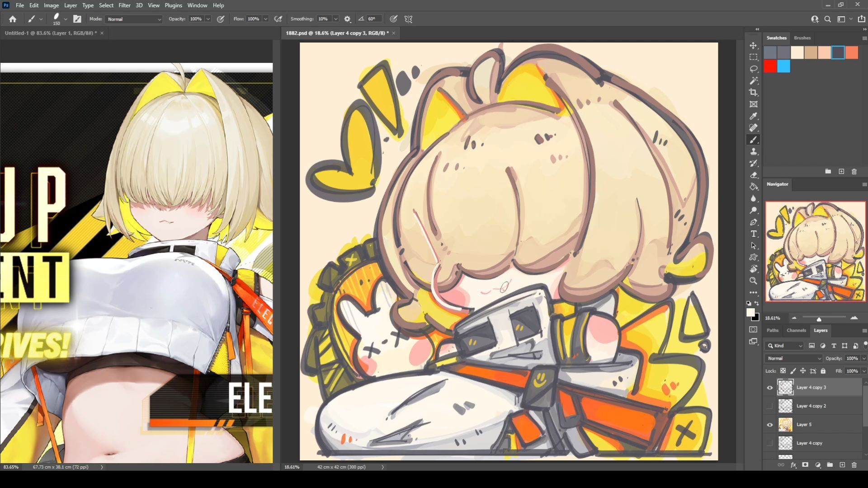Open the Brush Preset picker arrow
Image resolution: width=868 pixels, height=488 pixels.
click(66, 19)
